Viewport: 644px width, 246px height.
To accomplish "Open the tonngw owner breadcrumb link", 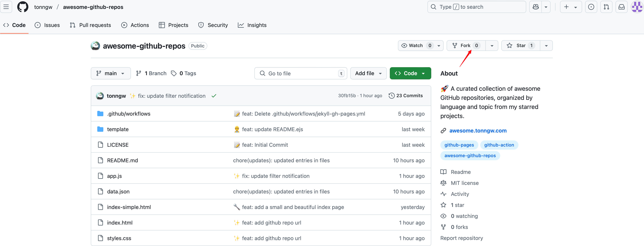I will coord(43,7).
